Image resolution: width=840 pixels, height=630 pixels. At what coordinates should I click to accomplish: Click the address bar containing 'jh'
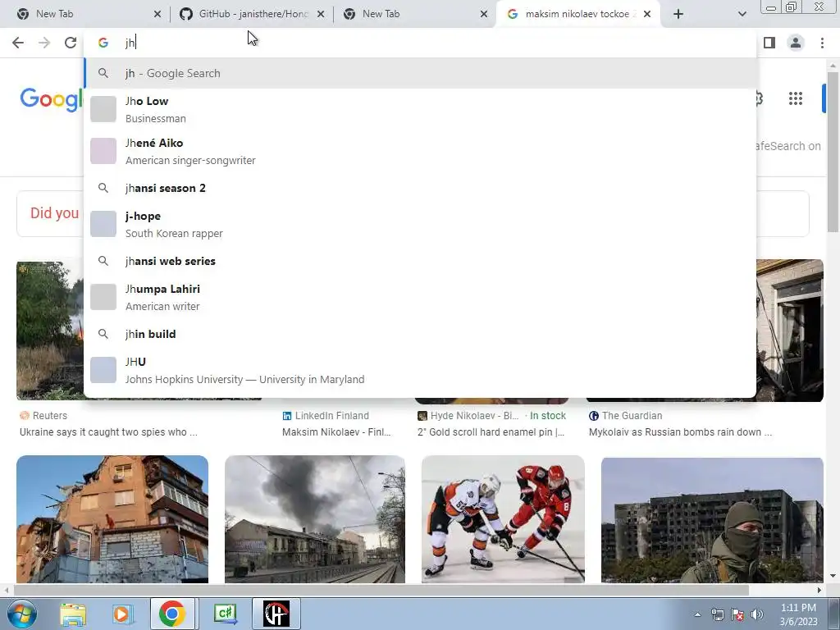(x=420, y=43)
